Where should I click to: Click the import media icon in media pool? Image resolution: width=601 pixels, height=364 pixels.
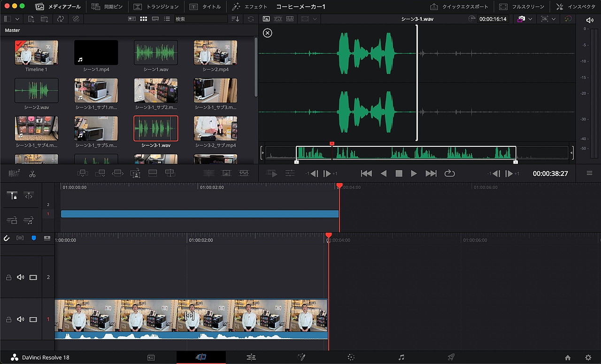pos(31,19)
